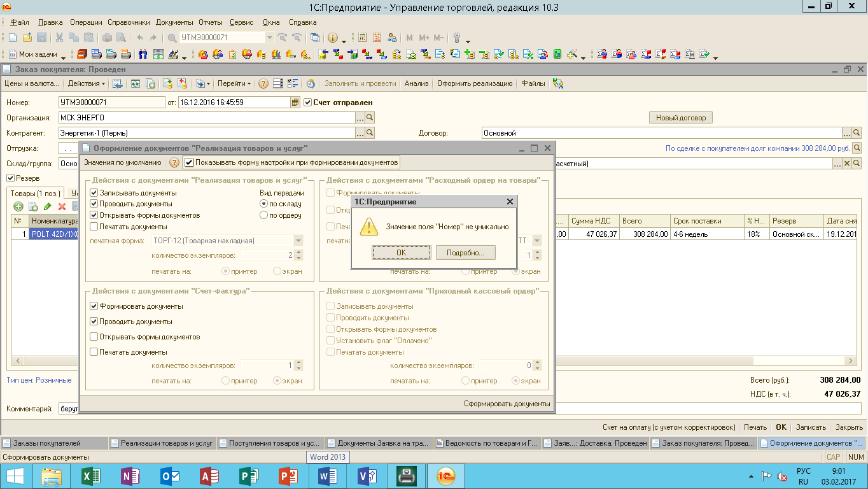
Task: Toggle the Счет отправлен checkbox
Action: click(308, 102)
